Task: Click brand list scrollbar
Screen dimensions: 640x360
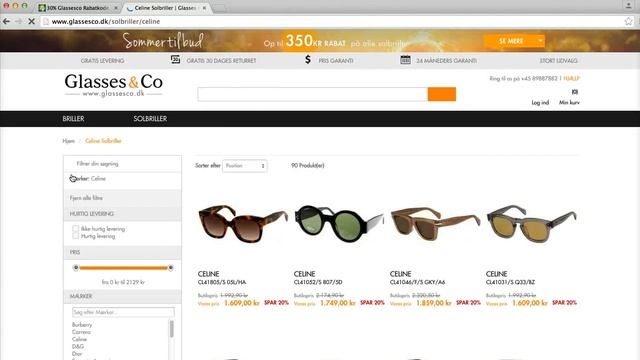Action: point(171,329)
